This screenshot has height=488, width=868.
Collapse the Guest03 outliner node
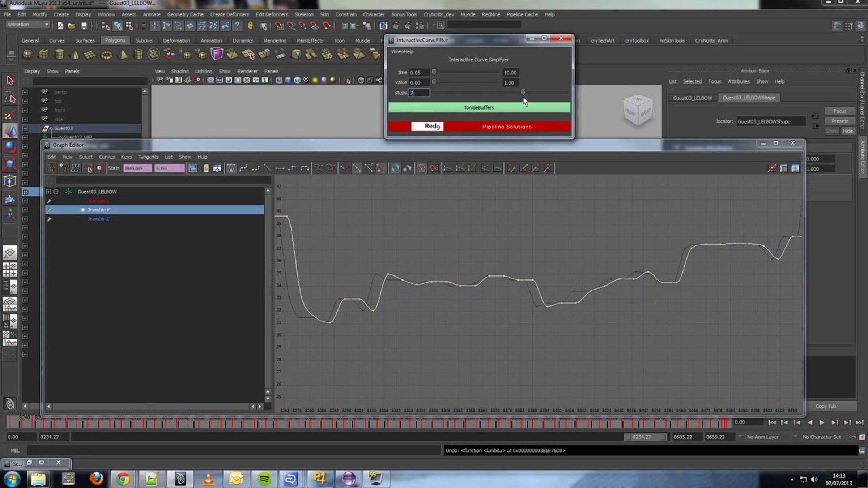pos(25,128)
